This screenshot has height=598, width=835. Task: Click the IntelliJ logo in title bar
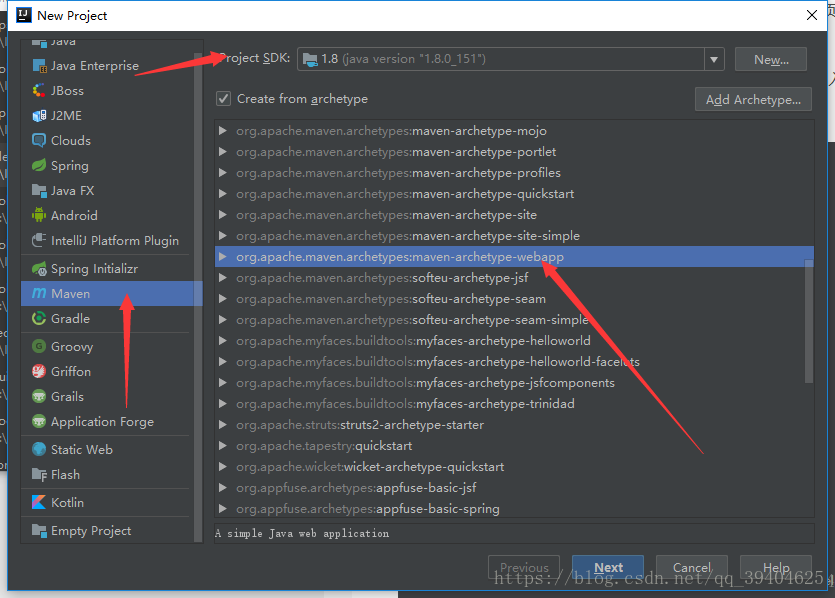(x=24, y=15)
